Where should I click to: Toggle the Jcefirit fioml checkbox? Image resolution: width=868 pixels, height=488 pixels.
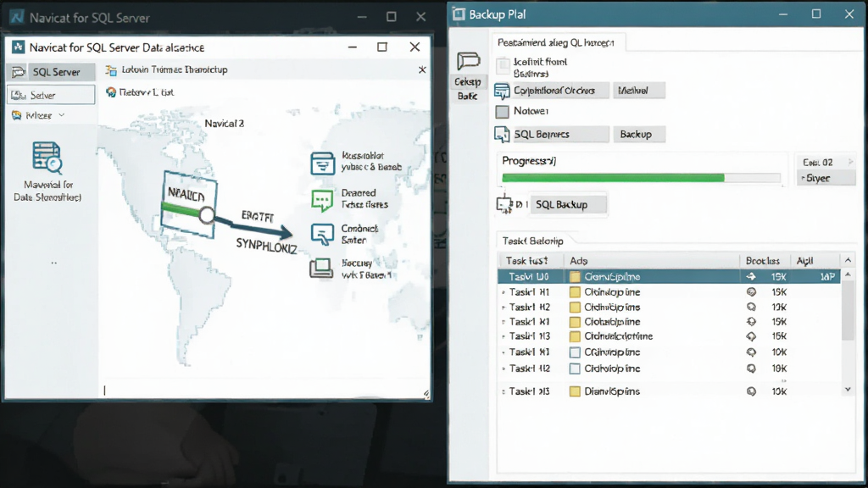coord(503,66)
